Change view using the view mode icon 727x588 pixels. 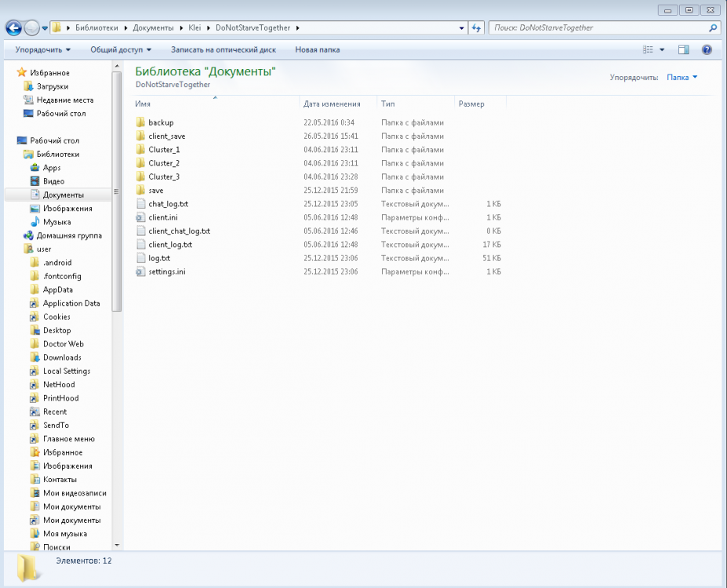pyautogui.click(x=648, y=49)
